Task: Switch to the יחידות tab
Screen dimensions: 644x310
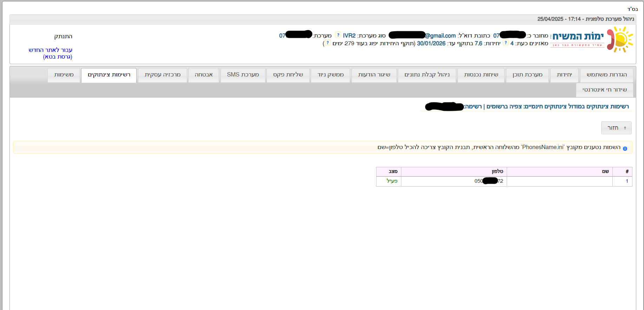Action: tap(564, 75)
